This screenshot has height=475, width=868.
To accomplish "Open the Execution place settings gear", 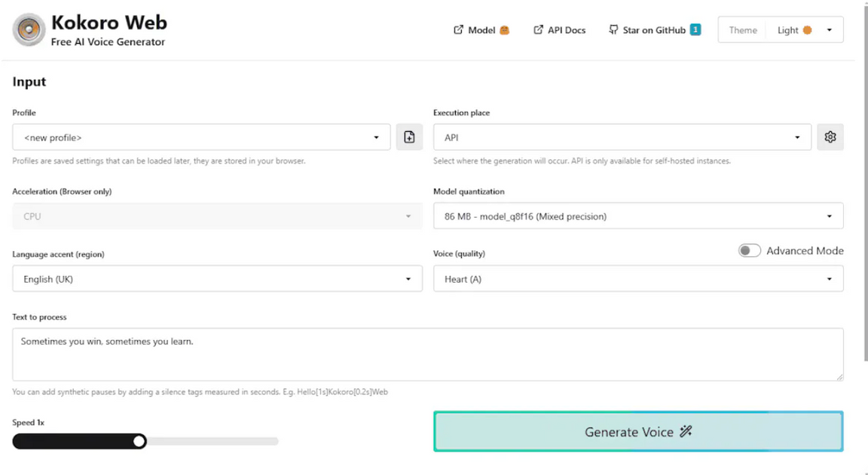I will click(x=830, y=136).
